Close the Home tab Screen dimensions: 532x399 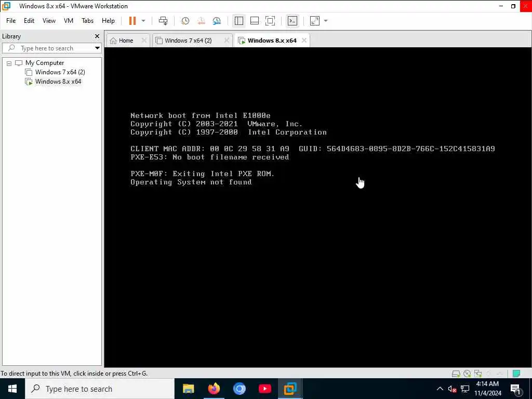click(x=144, y=41)
